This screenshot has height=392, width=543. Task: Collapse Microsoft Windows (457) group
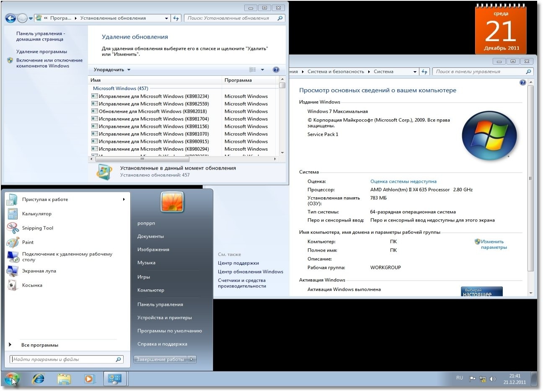click(120, 88)
